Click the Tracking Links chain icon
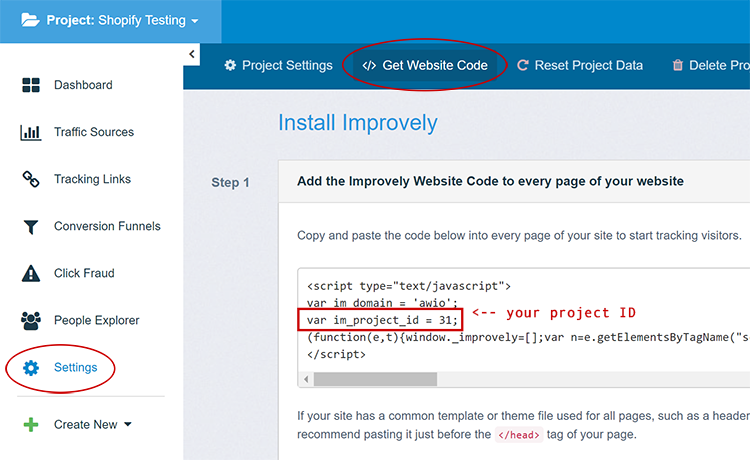This screenshot has width=750, height=460. pos(31,179)
